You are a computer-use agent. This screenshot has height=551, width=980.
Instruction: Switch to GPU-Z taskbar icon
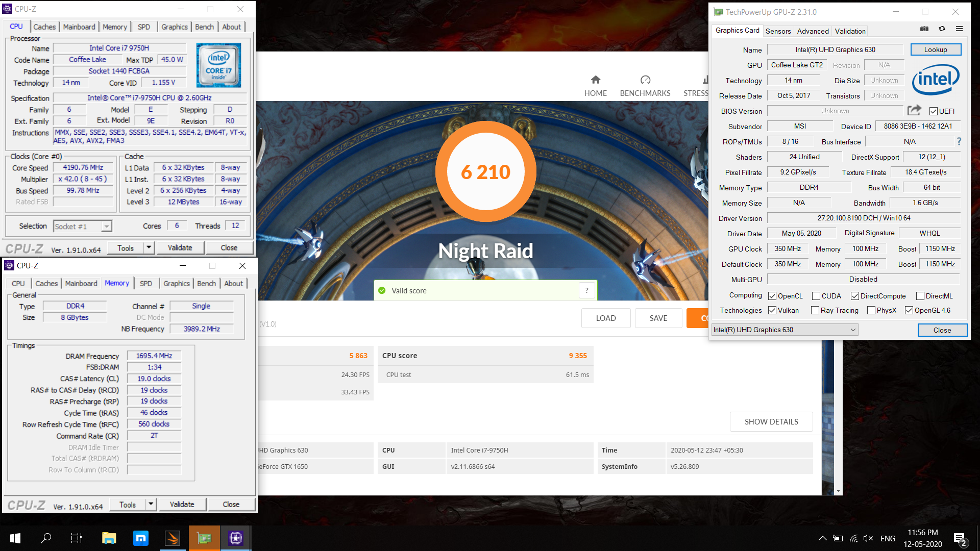(204, 538)
